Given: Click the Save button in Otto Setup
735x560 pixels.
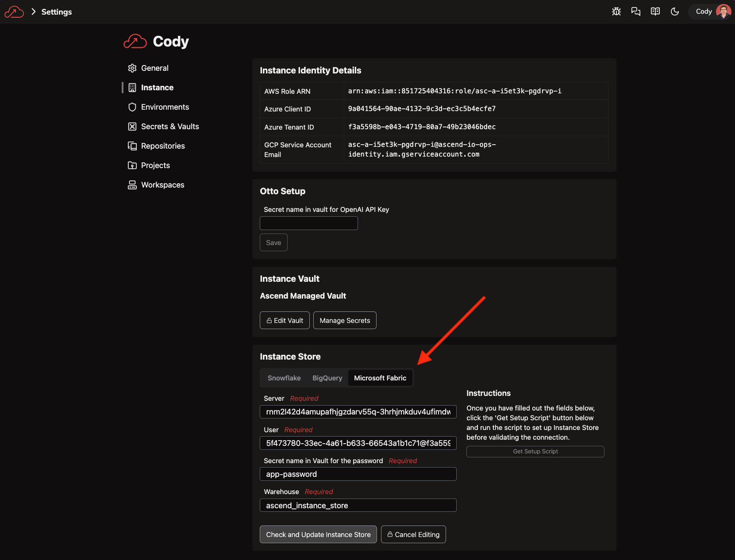Looking at the screenshot, I should pos(273,242).
